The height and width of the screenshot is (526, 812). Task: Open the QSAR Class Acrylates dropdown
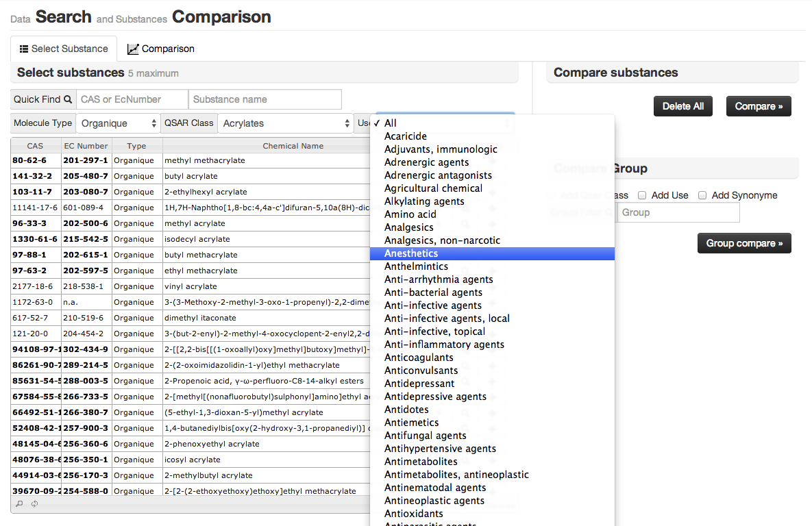pos(285,123)
